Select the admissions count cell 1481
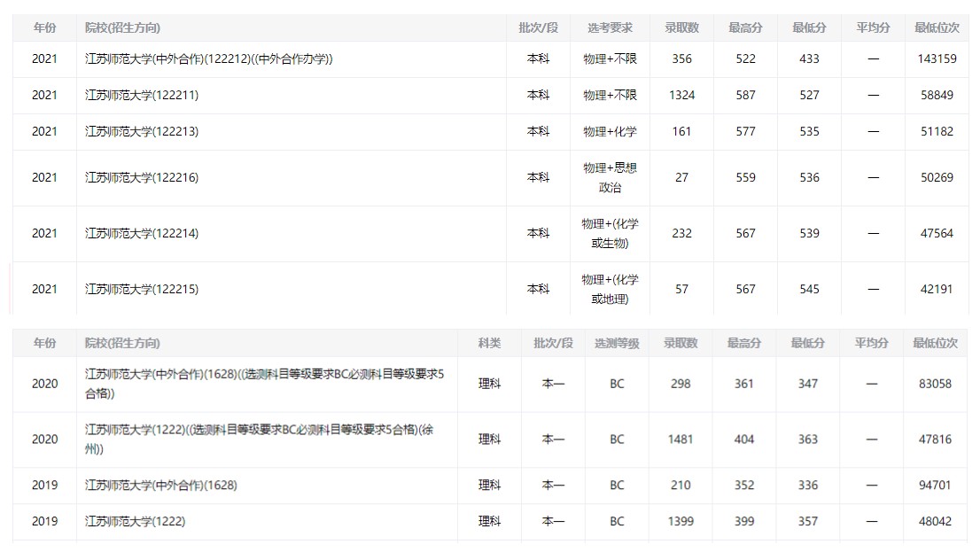The height and width of the screenshot is (552, 980). 681,439
